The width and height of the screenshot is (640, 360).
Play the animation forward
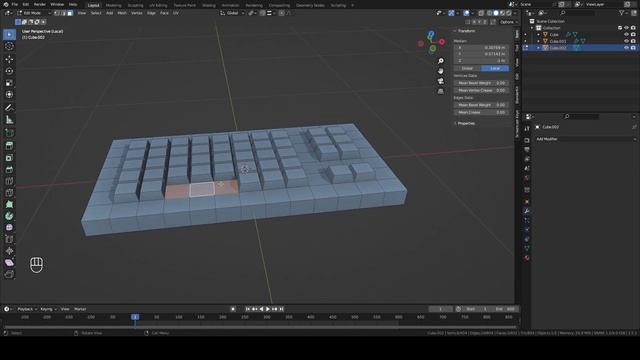268,309
